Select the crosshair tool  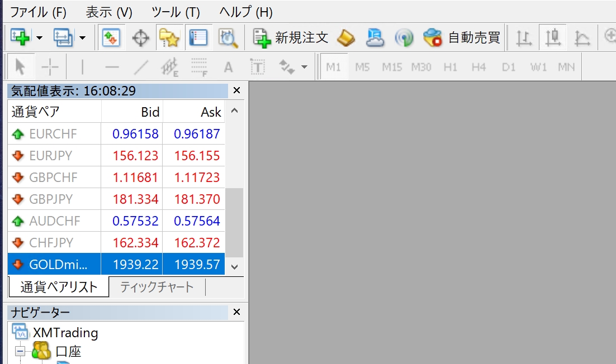(50, 67)
